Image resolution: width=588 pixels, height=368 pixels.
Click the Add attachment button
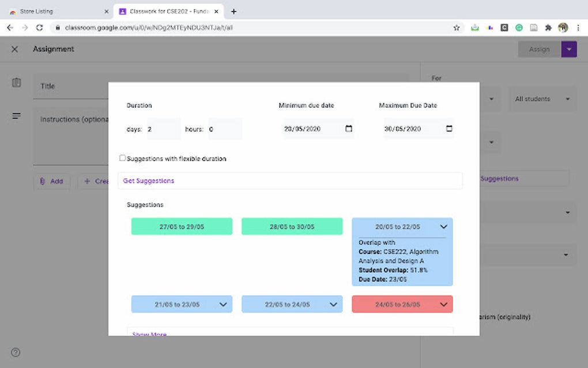(x=52, y=181)
